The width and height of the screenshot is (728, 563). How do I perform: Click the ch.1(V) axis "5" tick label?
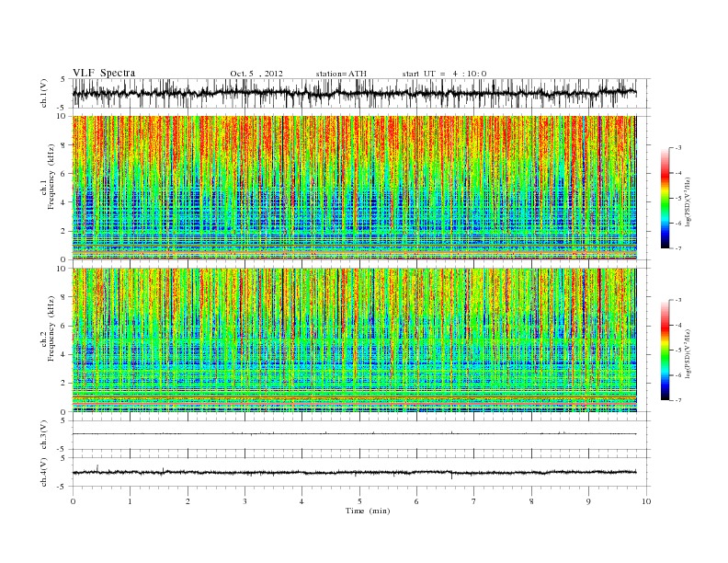pos(63,79)
